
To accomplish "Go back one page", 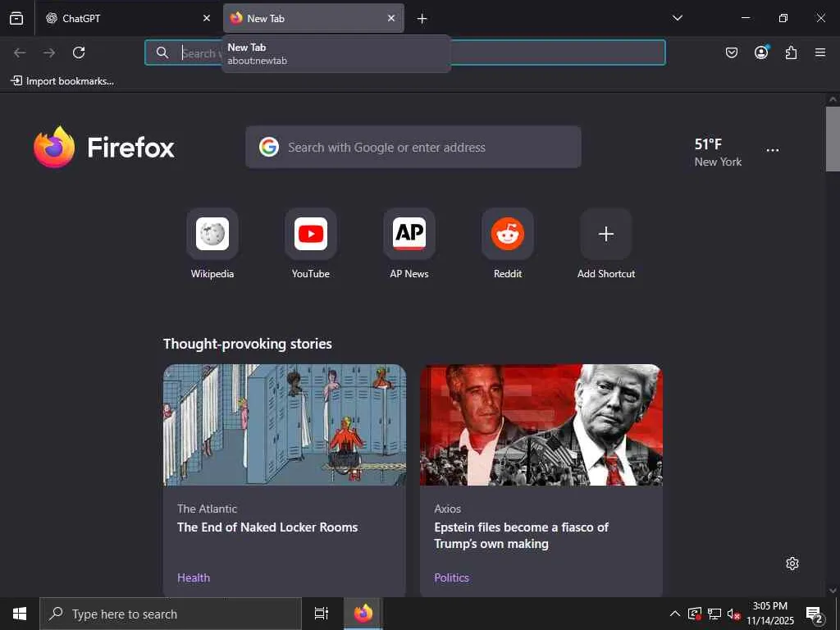I will [20, 52].
